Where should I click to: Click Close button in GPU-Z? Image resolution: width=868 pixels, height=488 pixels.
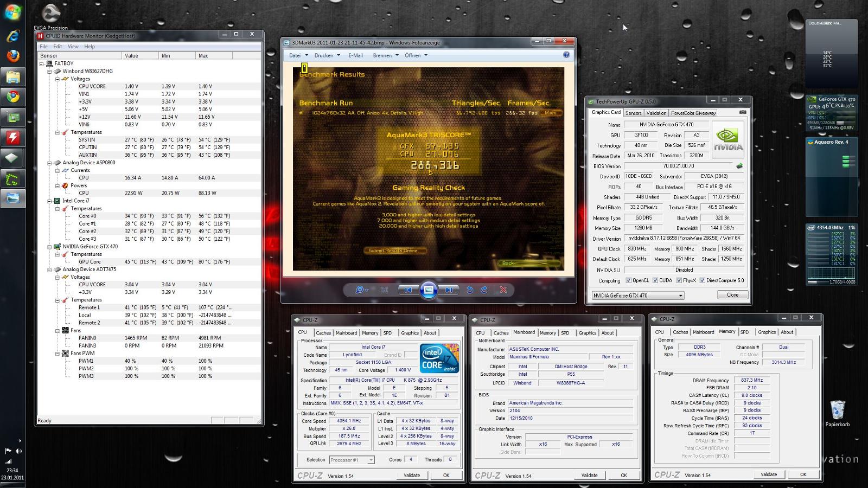(x=732, y=295)
